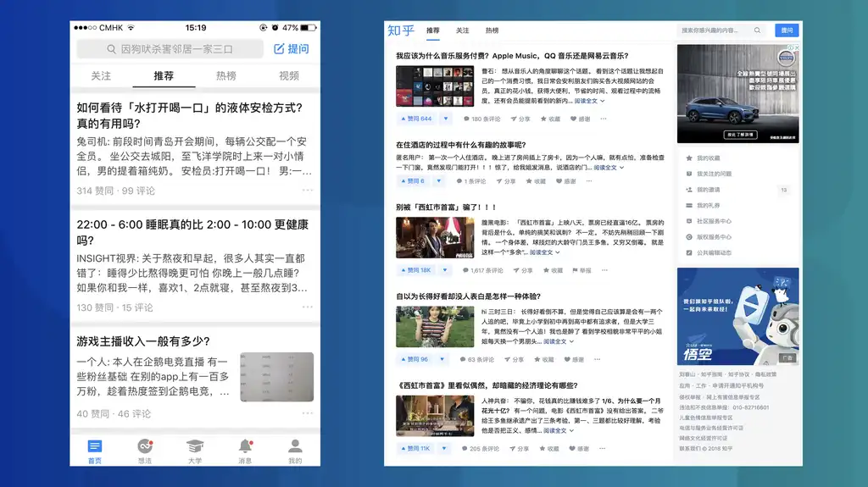Open more options on 睡眠 mobile post
Image resolution: width=868 pixels, height=487 pixels.
(307, 307)
